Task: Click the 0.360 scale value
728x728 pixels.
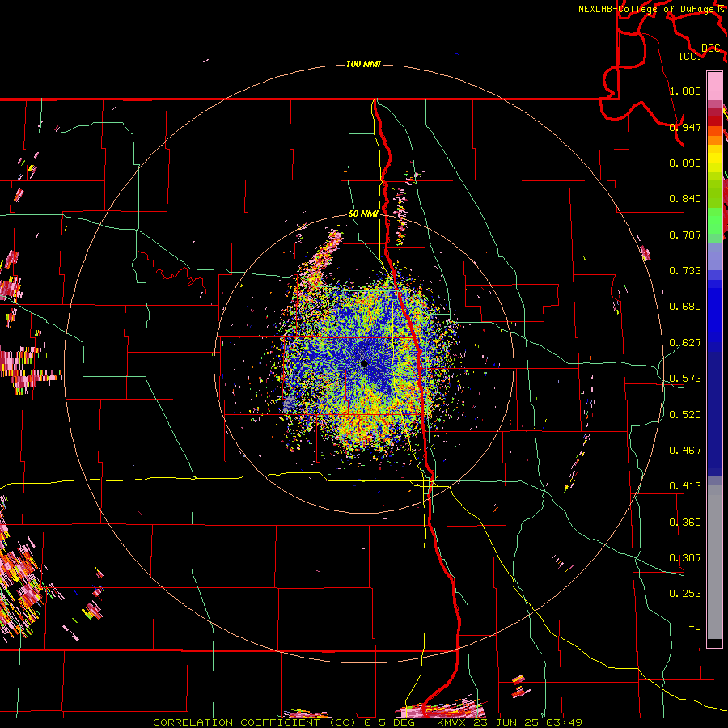Action: click(685, 523)
